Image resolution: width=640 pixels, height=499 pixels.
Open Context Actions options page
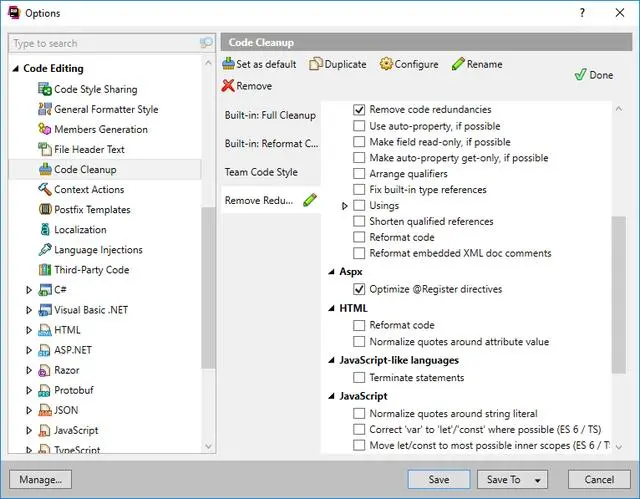point(89,189)
